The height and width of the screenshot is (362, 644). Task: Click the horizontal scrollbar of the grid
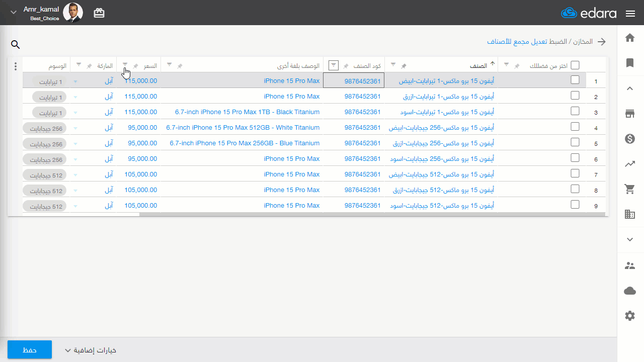(372, 214)
